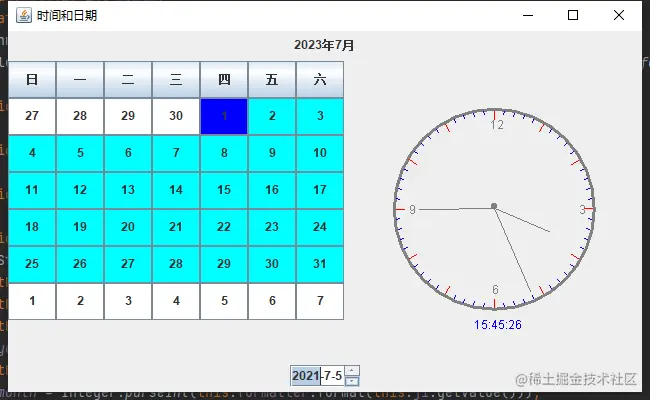This screenshot has height=400, width=650.
Task: Select cyan July 7 under the 三 header
Action: pos(176,153)
